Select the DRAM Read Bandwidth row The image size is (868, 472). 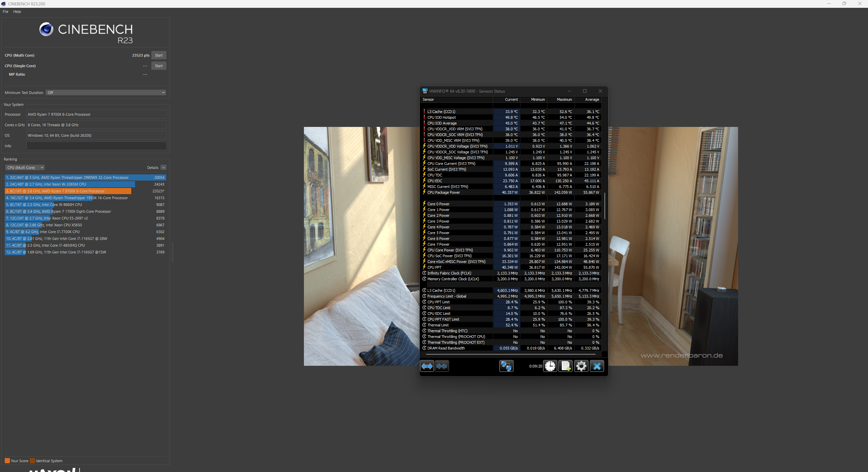[x=511, y=348]
